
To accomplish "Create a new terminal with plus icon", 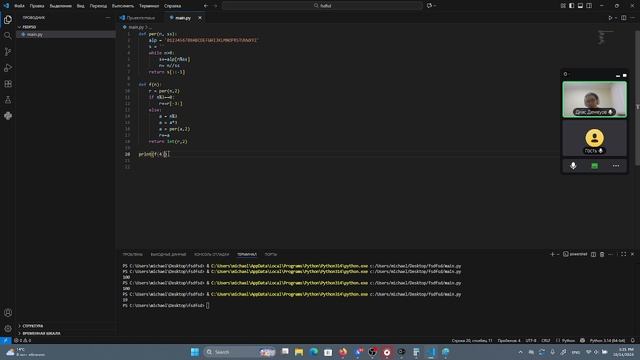I will (x=552, y=254).
